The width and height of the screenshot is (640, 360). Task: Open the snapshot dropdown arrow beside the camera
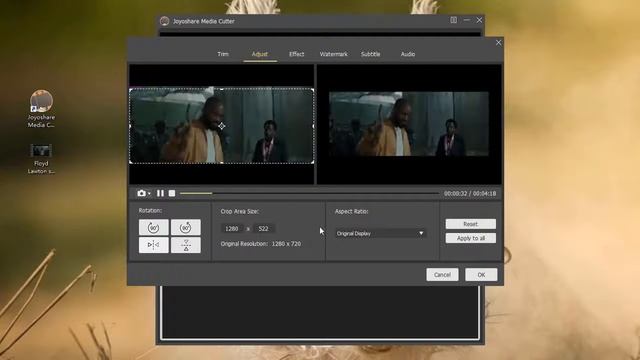coord(149,193)
